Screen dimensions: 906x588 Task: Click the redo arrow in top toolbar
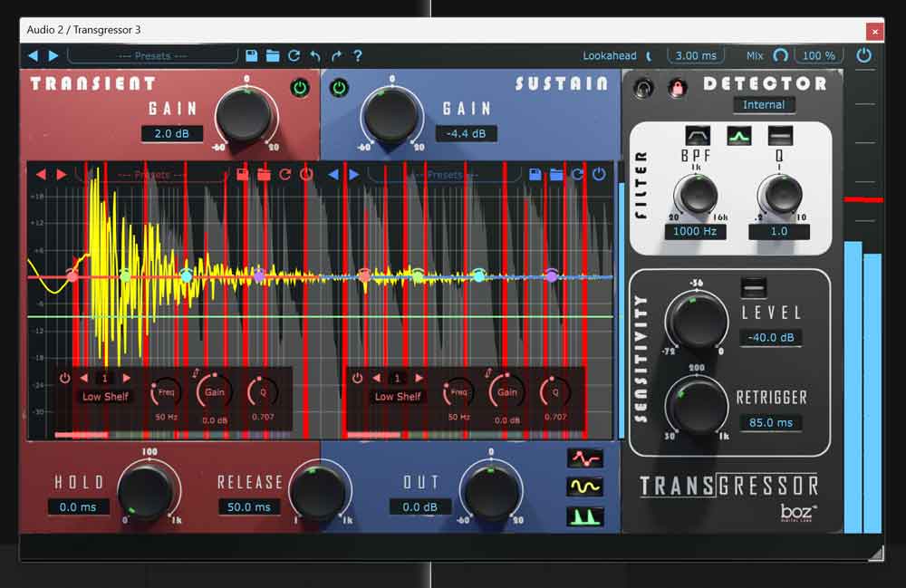(336, 56)
